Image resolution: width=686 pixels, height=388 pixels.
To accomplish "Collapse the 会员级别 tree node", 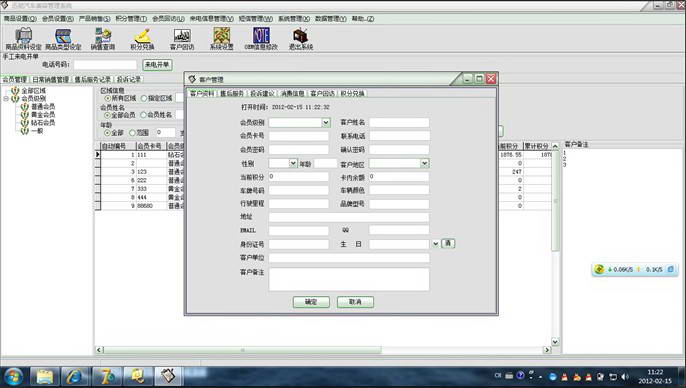I will pyautogui.click(x=6, y=99).
